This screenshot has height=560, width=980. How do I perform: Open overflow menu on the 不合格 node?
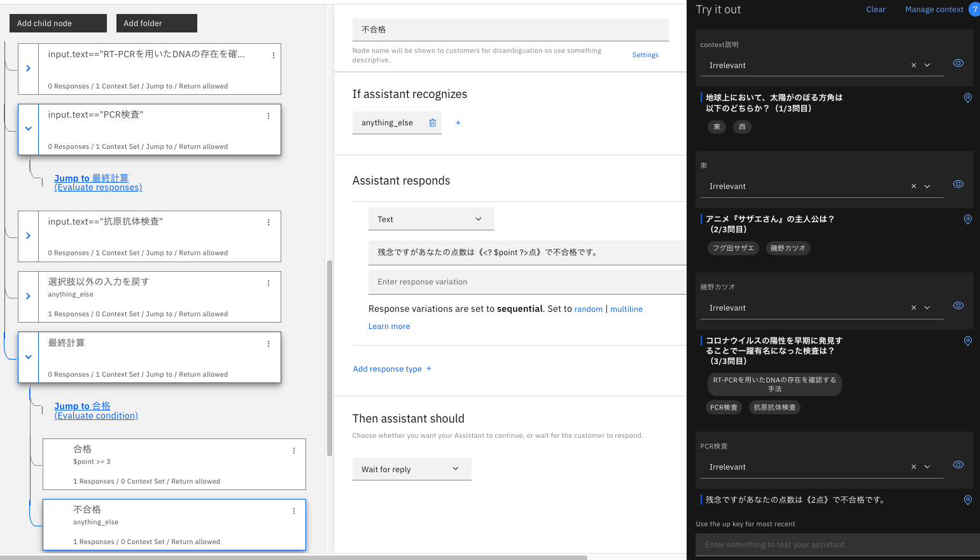tap(293, 511)
